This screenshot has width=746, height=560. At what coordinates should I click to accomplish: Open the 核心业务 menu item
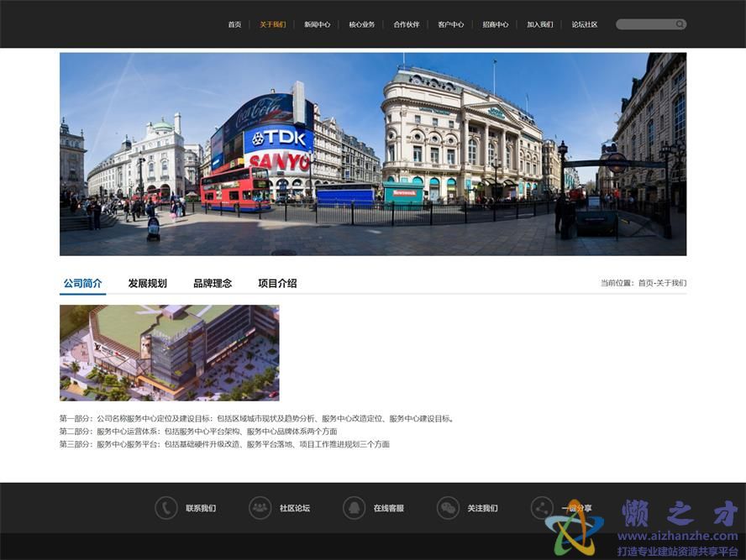coord(362,24)
